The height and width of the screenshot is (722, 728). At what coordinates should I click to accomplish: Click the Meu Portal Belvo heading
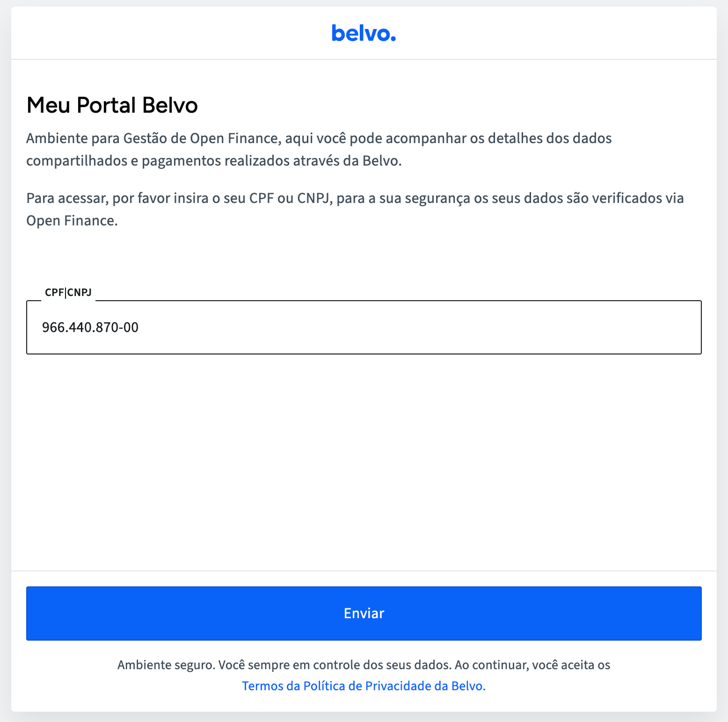tap(112, 105)
